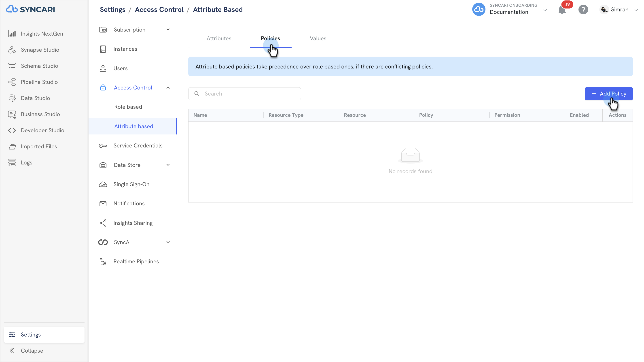This screenshot has height=362, width=644.
Task: Open Schema Studio icon
Action: click(x=12, y=66)
